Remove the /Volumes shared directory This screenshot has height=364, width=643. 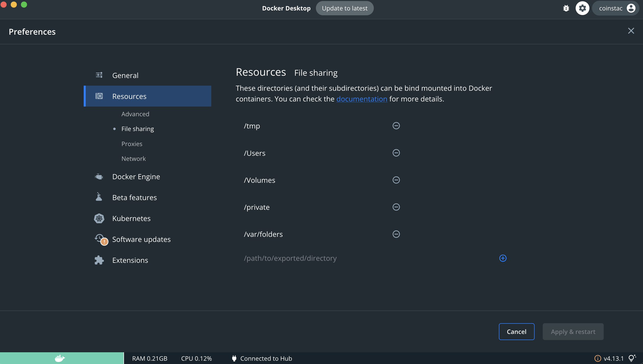click(396, 180)
